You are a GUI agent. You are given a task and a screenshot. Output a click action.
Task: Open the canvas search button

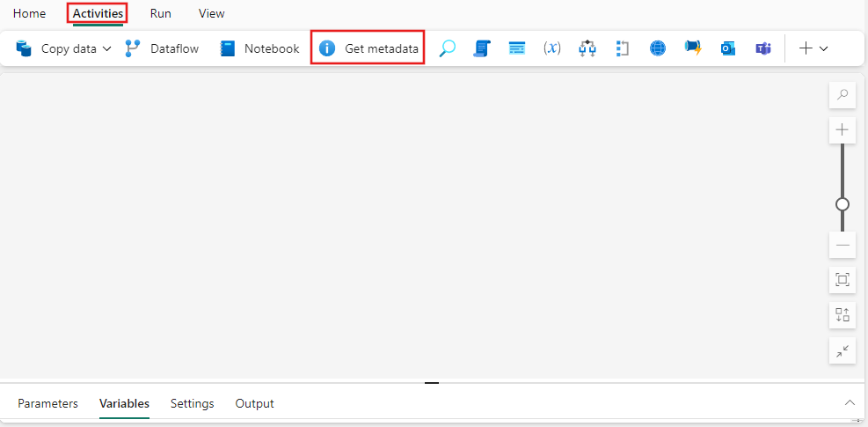click(842, 95)
